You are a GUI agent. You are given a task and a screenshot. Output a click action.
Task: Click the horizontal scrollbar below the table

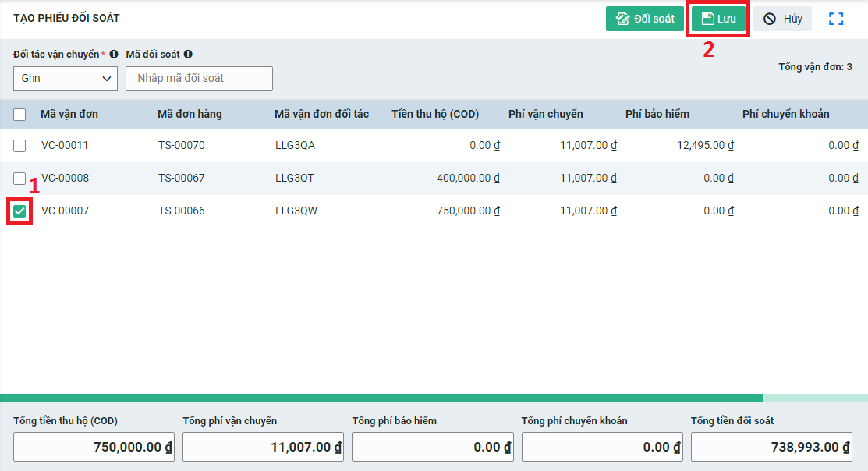click(381, 398)
